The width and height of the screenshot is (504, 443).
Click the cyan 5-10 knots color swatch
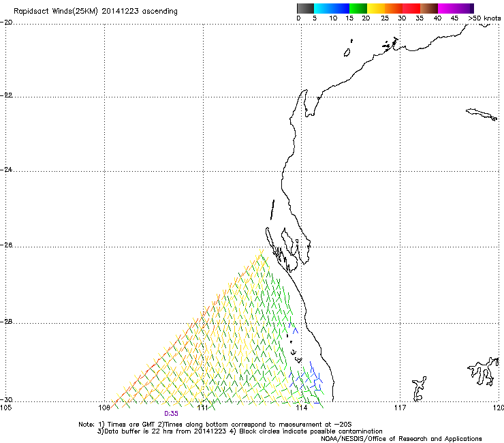tap(323, 8)
